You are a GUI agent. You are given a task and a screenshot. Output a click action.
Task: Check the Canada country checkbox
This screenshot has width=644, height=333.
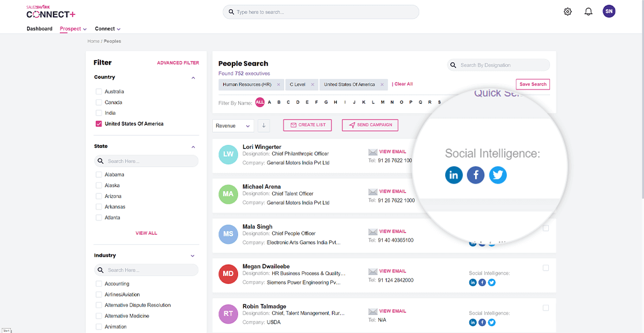(99, 102)
